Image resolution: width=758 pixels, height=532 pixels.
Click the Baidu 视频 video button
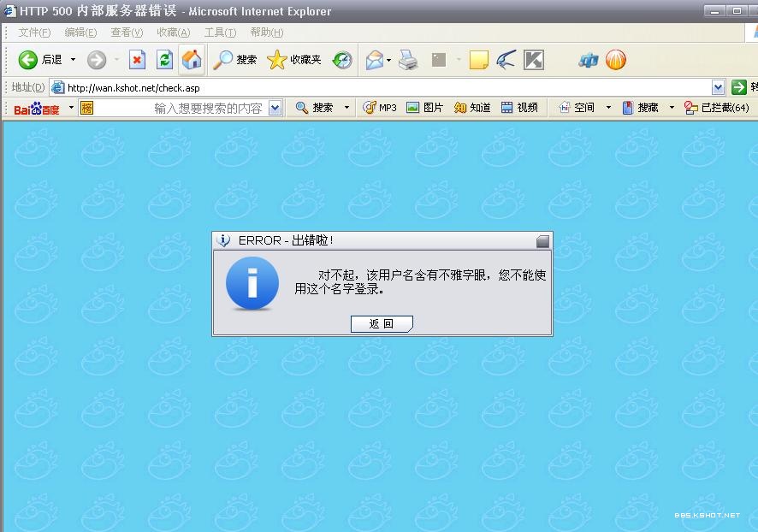coord(519,107)
